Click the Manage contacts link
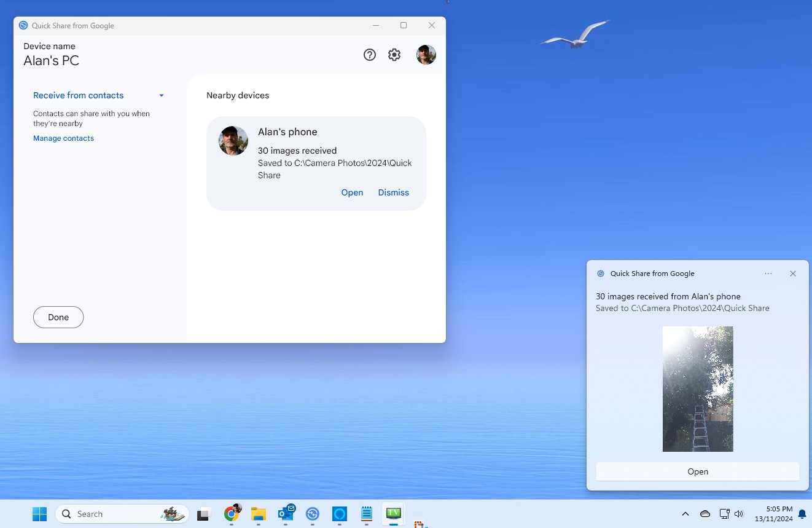Screen dimensions: 812x528 pyautogui.click(x=63, y=138)
